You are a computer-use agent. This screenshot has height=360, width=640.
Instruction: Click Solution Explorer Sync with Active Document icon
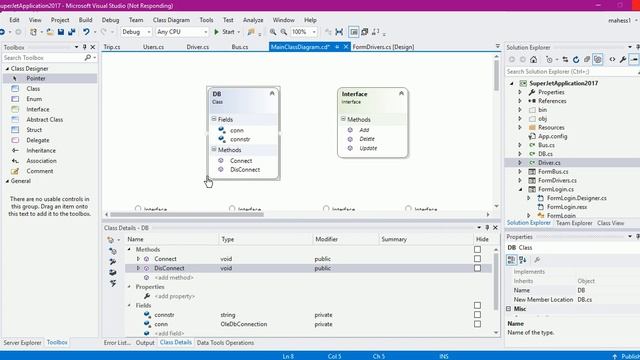pos(565,60)
